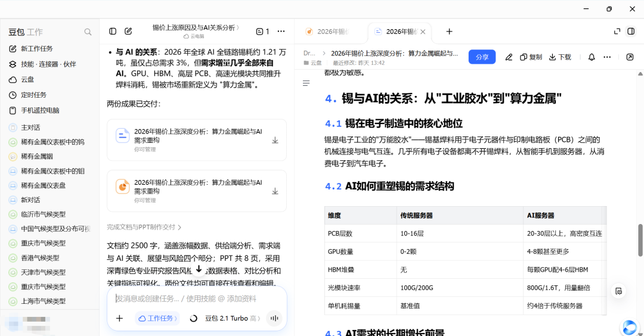Click the user profile avatar
The image size is (644, 336).
coord(13,323)
